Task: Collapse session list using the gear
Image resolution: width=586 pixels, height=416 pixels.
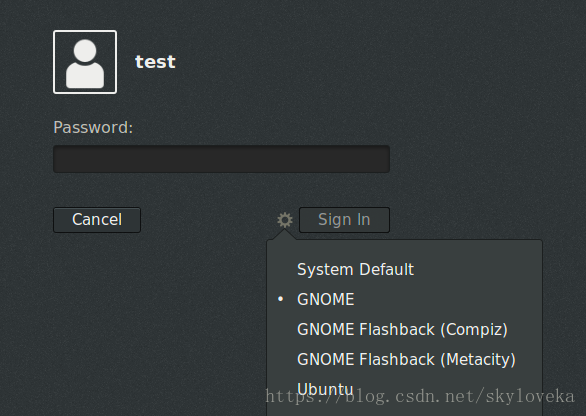Action: click(285, 220)
